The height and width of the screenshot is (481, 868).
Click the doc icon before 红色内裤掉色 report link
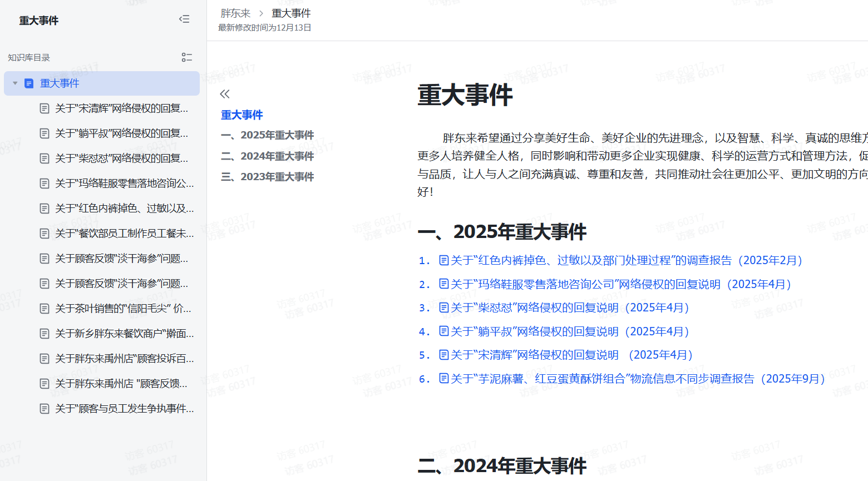(444, 260)
